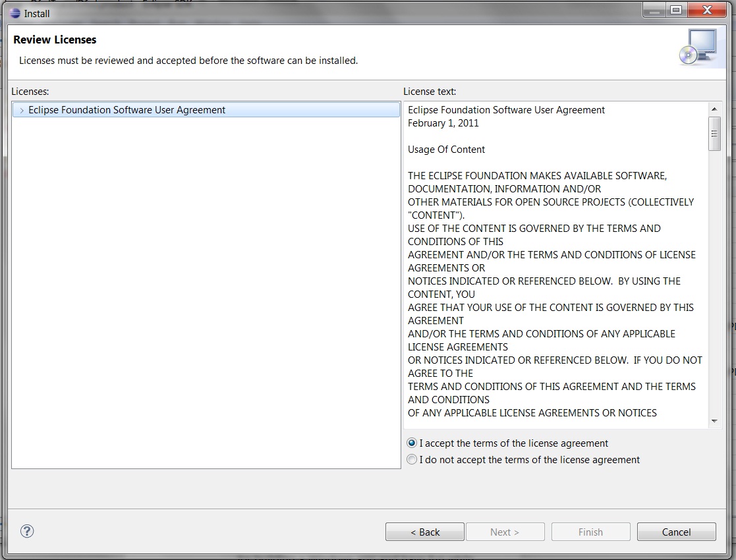Click the 'Usage Of Content' heading text
This screenshot has height=560, width=736.
446,150
